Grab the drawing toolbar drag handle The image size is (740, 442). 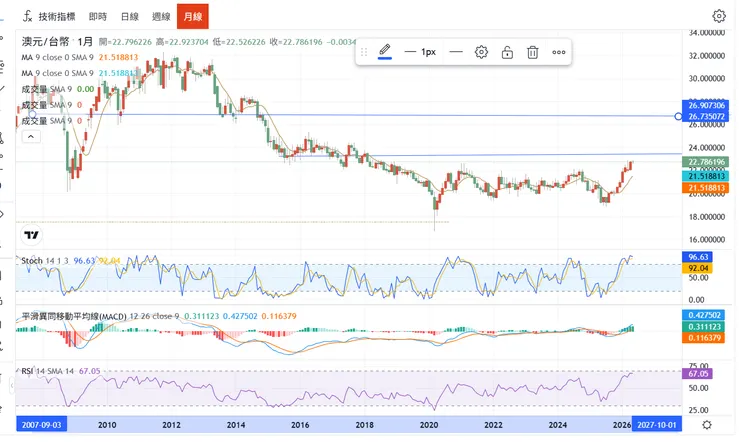(364, 52)
